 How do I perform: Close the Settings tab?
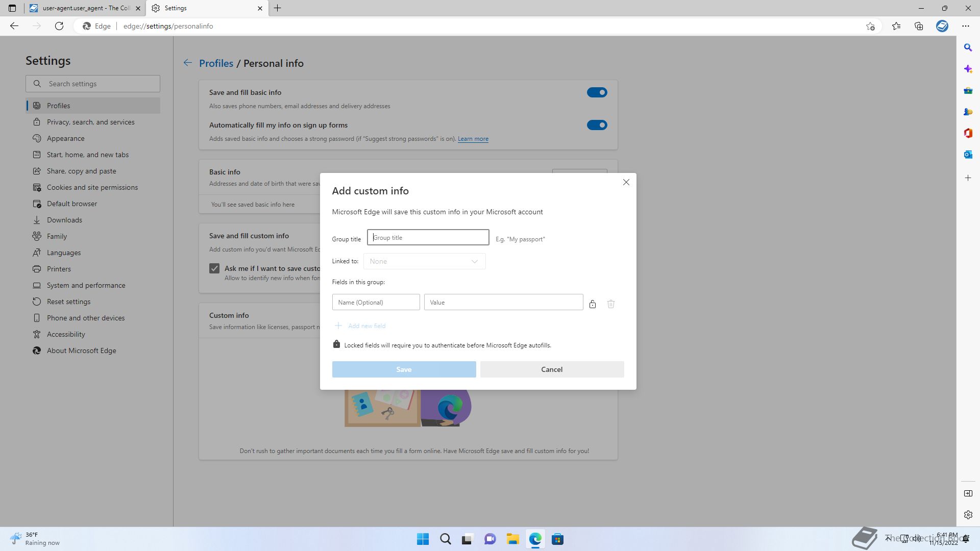(260, 8)
